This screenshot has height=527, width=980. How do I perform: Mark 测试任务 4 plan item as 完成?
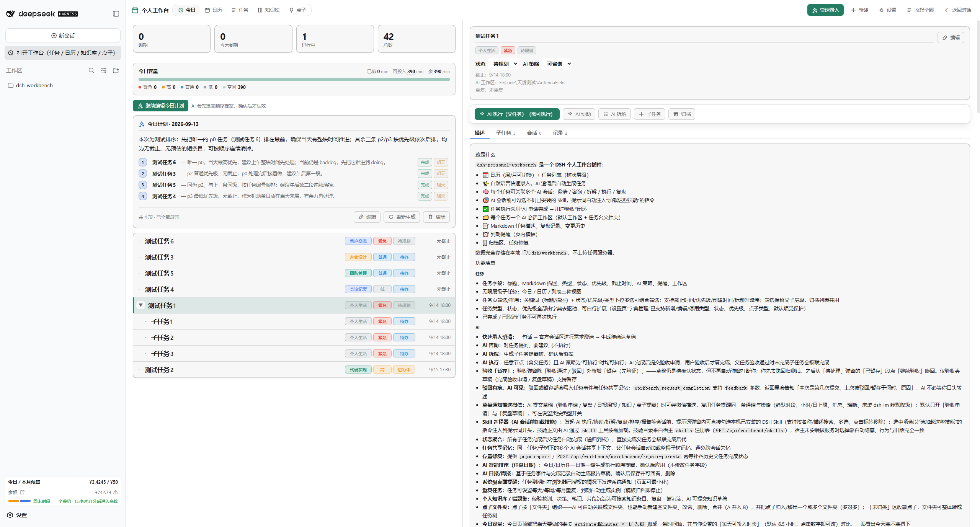pos(425,196)
